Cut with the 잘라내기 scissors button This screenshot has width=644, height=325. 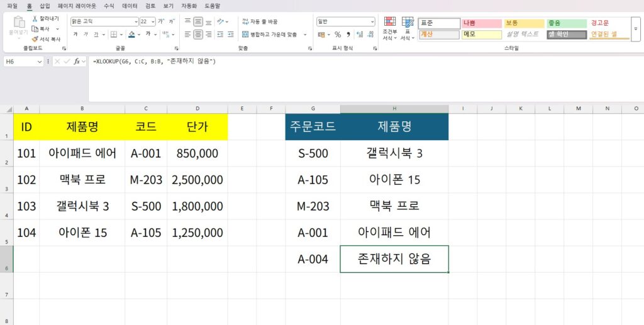coord(45,18)
